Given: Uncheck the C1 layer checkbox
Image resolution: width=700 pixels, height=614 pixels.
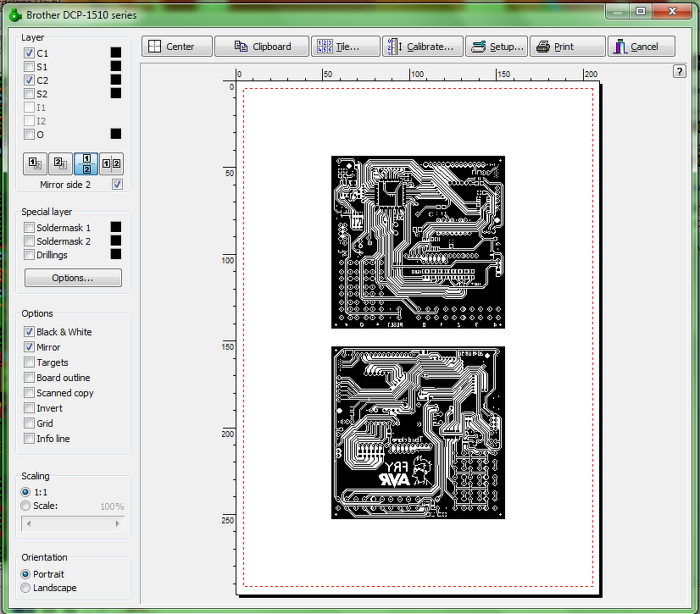Looking at the screenshot, I should tap(29, 53).
